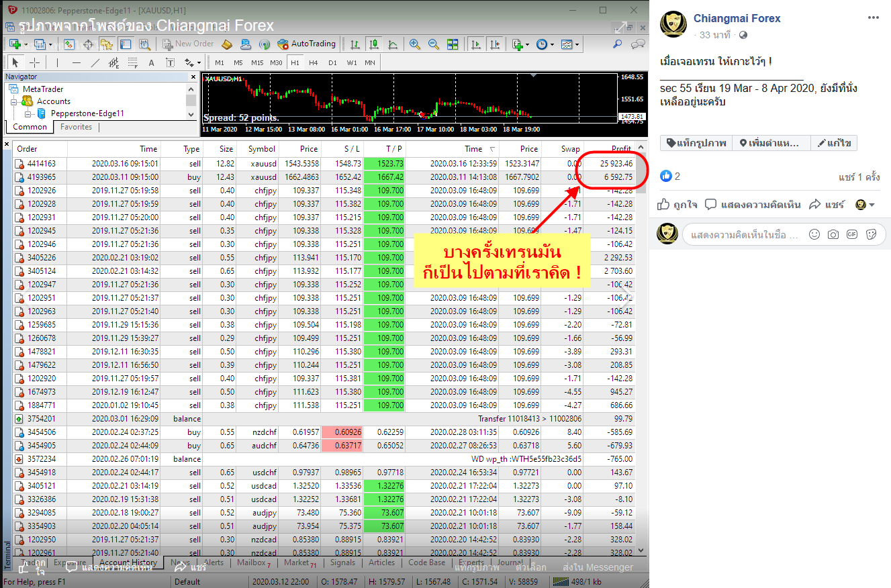Switch chart timeframe to D1
Image resolution: width=891 pixels, height=588 pixels.
coord(332,63)
